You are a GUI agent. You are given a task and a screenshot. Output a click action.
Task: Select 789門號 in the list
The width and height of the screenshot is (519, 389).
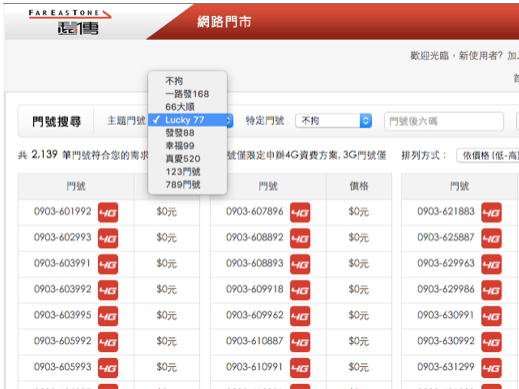click(x=188, y=184)
